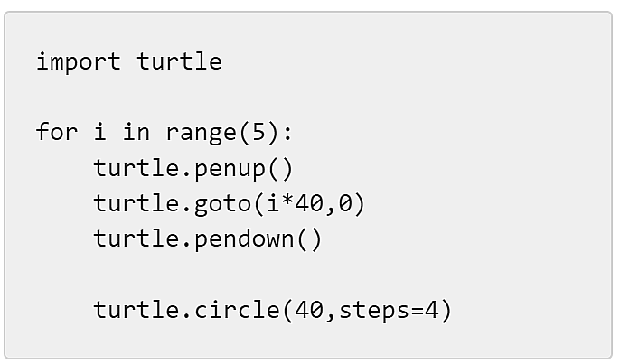The height and width of the screenshot is (364, 620).
Task: Click the in keyword
Action: point(136,131)
